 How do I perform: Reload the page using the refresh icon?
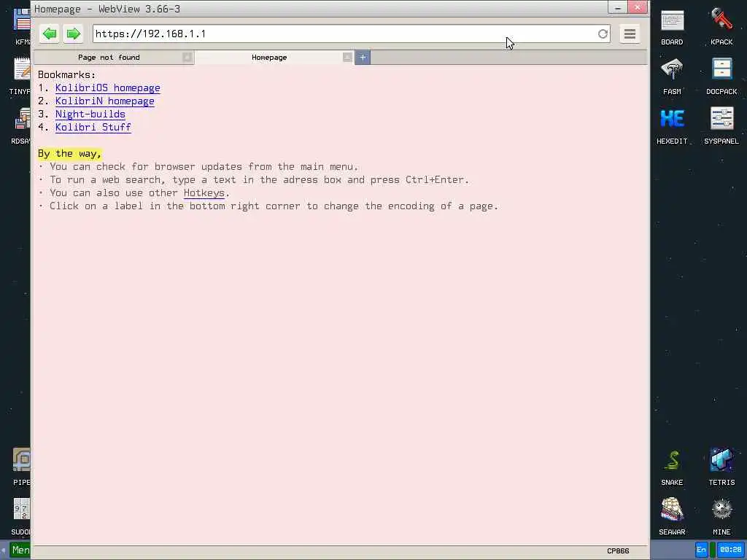pos(603,34)
